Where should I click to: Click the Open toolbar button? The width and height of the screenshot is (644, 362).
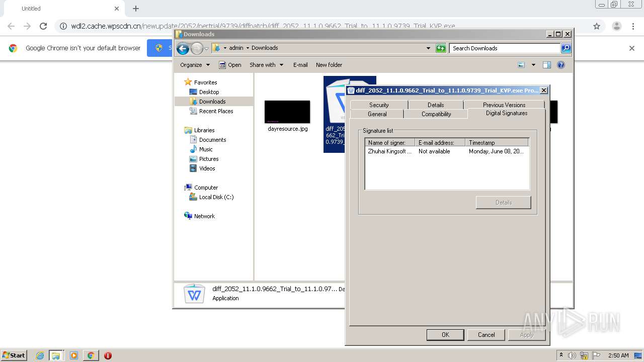[230, 65]
